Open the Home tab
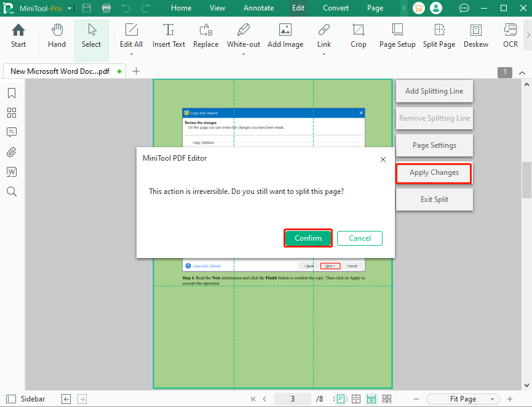The height and width of the screenshot is (407, 532). [x=181, y=8]
